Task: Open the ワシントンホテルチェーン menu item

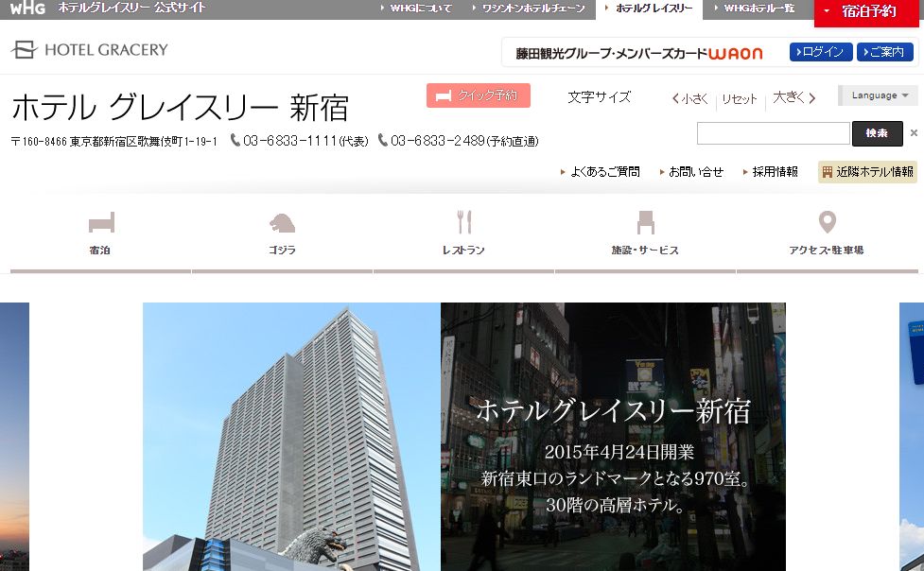Action: [530, 9]
